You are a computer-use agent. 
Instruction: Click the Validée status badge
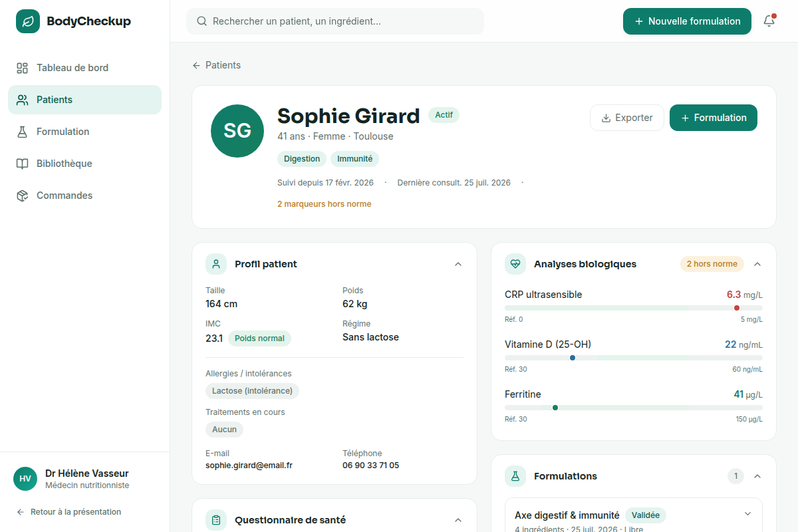[646, 515]
